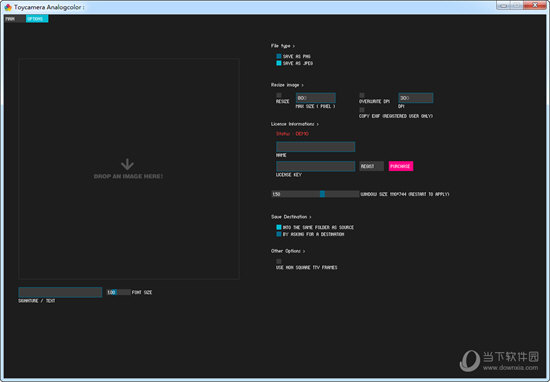550x382 pixels.
Task: Click the Resize image section heading
Action: pos(287,85)
